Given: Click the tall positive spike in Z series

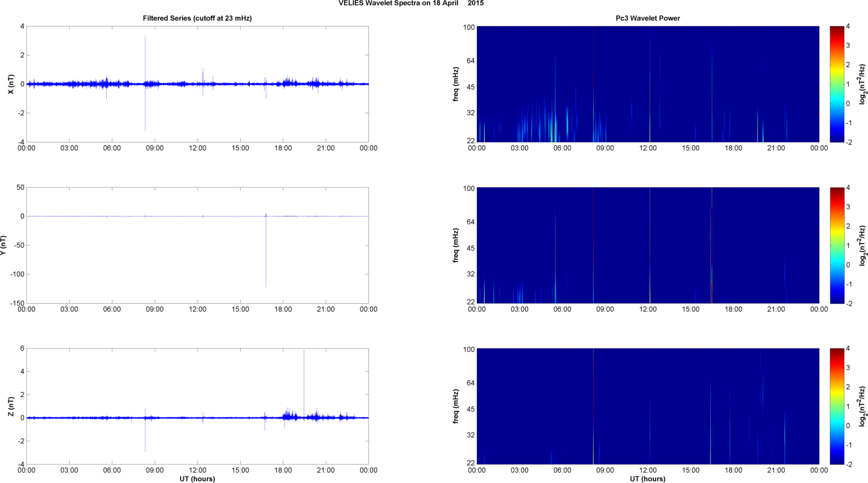Looking at the screenshot, I should pyautogui.click(x=304, y=383).
